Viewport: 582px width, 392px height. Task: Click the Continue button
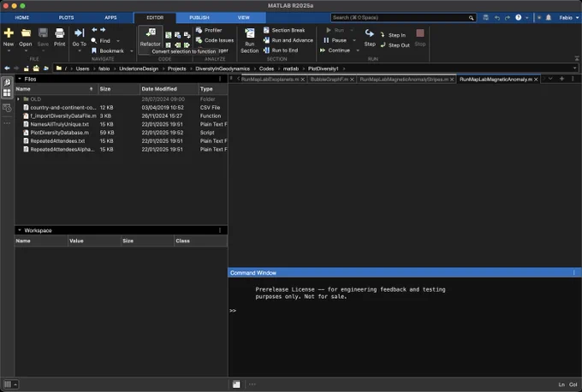tap(336, 50)
